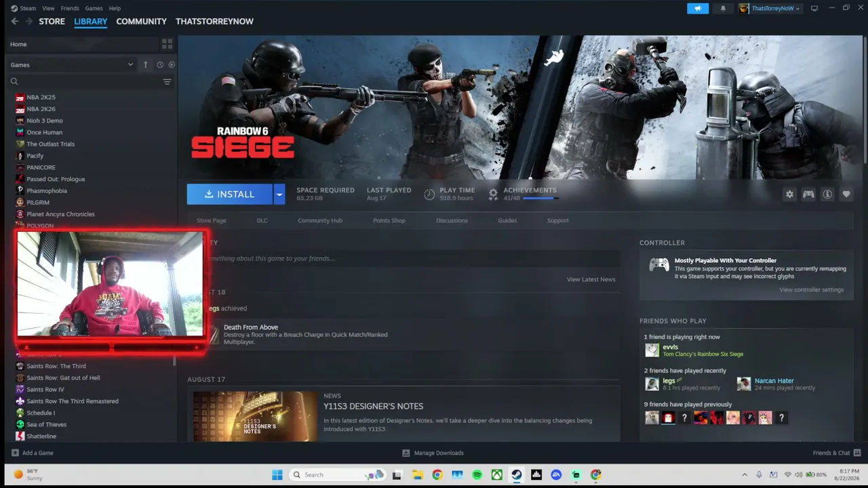868x488 pixels.
Task: Expand the Games category dropdown
Action: [x=130, y=65]
